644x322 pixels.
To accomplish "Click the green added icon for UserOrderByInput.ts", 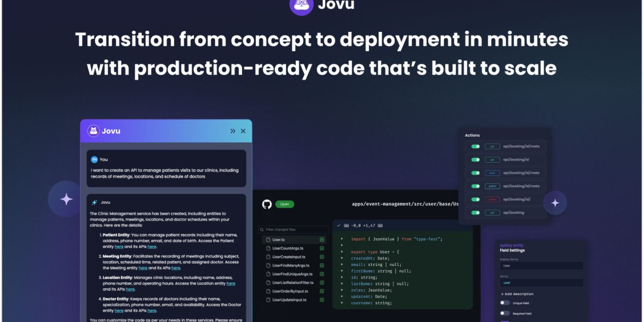I will click(322, 291).
